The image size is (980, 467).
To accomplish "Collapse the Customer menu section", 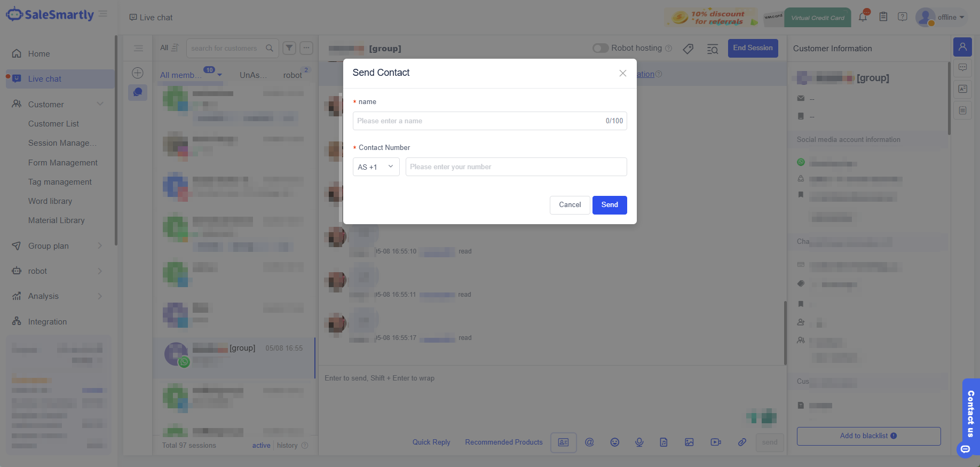I will (x=100, y=104).
